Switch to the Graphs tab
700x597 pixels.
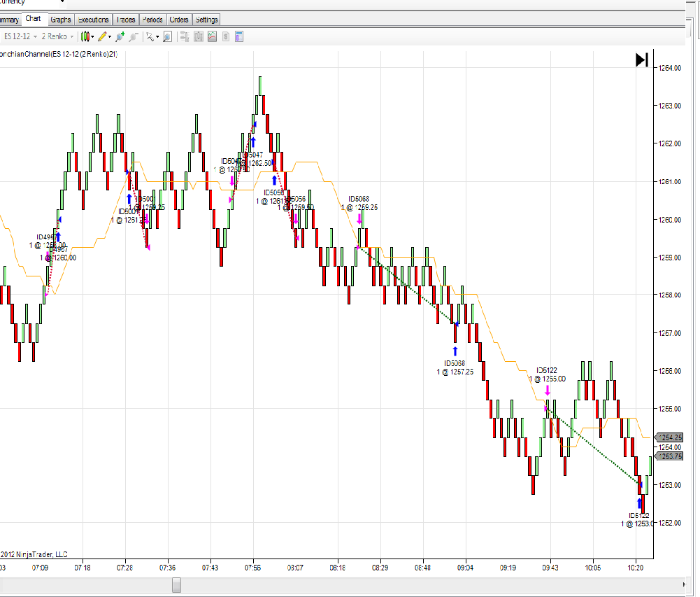[61, 20]
